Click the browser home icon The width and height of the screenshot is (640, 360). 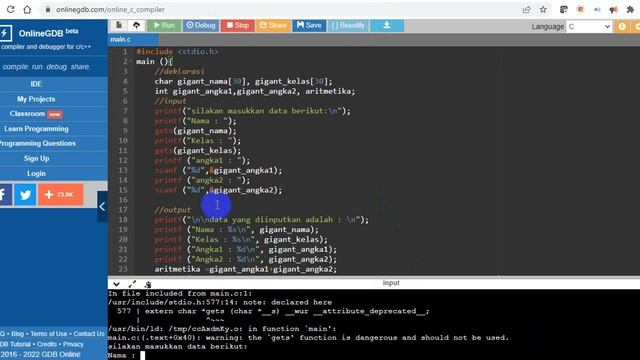pos(27,9)
